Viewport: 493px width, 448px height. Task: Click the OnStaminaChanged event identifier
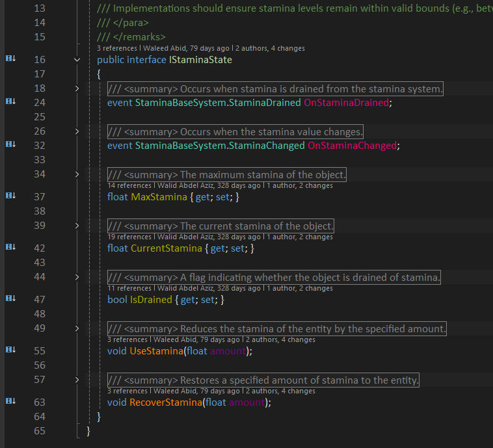point(352,146)
